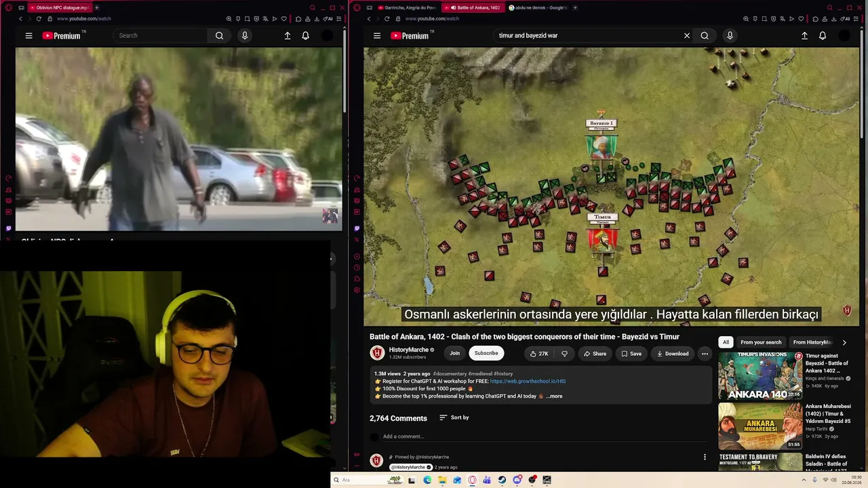Reload the page in the right browser window
This screenshot has width=868, height=488.
click(x=387, y=19)
